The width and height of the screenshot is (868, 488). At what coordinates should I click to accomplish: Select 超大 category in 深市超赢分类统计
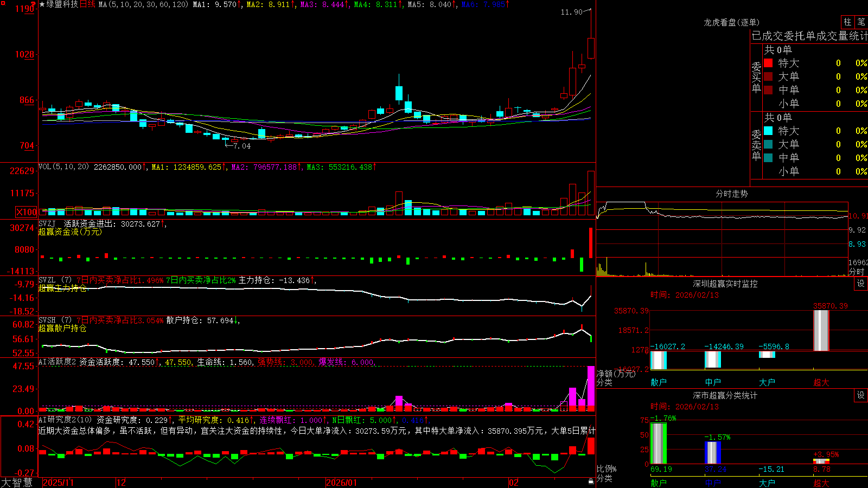(x=821, y=483)
